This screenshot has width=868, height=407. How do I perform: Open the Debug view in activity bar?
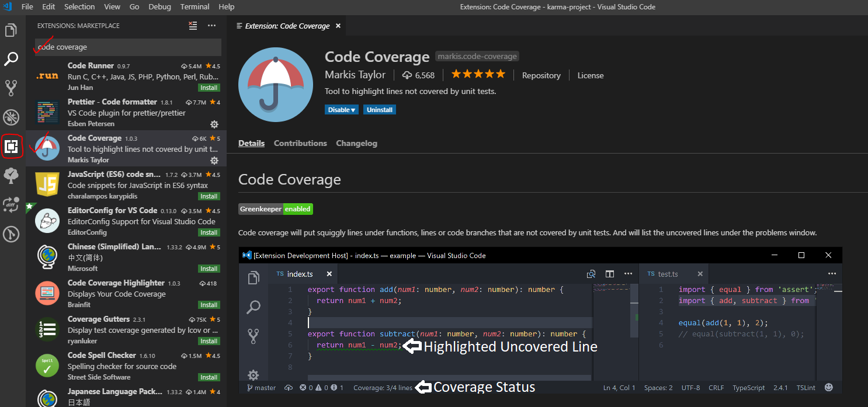[x=11, y=117]
